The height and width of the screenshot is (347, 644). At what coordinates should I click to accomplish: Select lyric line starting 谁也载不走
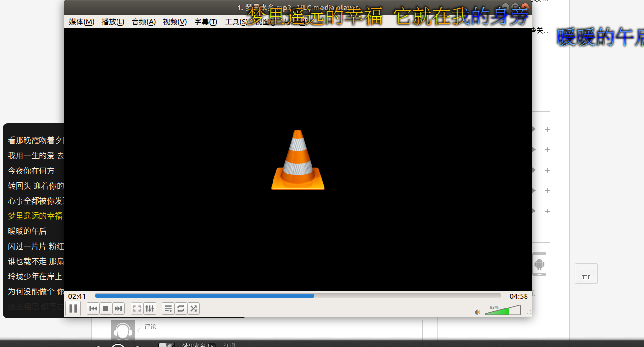pyautogui.click(x=36, y=261)
